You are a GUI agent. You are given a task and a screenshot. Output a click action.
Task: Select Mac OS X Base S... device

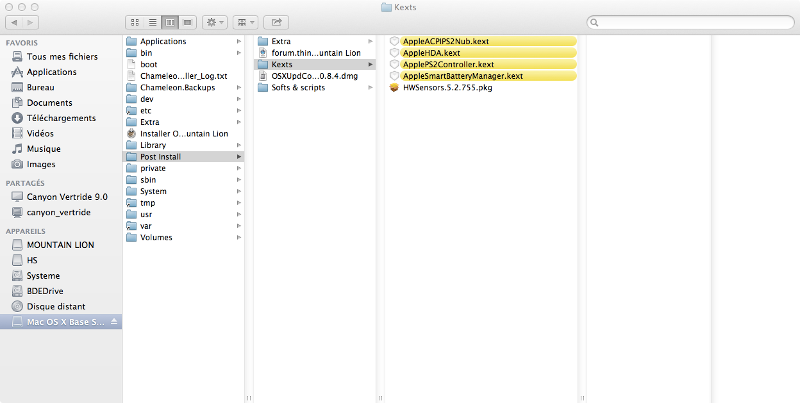tap(61, 322)
